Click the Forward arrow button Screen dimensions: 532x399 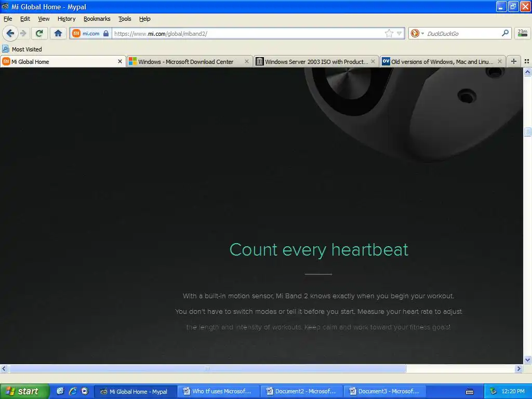tap(23, 33)
